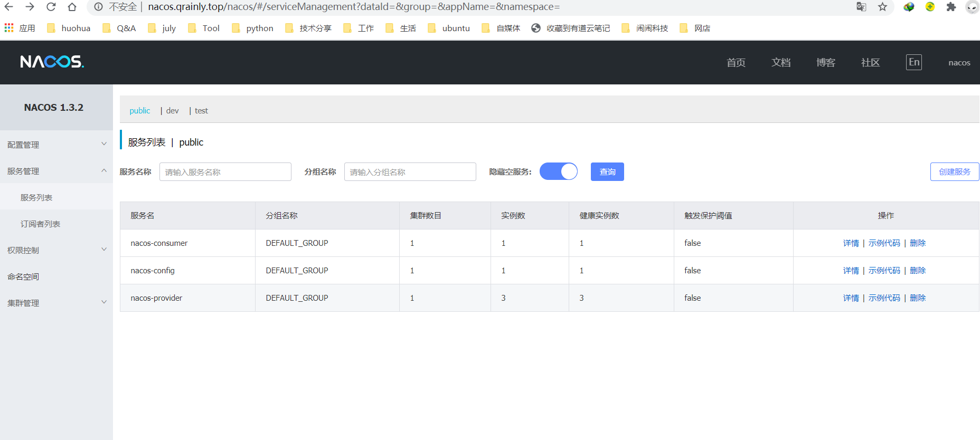Click the 创建服务 button
This screenshot has height=440, width=980.
[x=955, y=171]
